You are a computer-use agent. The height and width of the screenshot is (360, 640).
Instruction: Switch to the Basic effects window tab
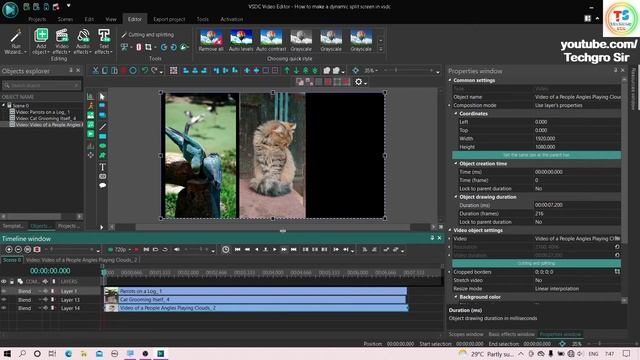tap(511, 334)
